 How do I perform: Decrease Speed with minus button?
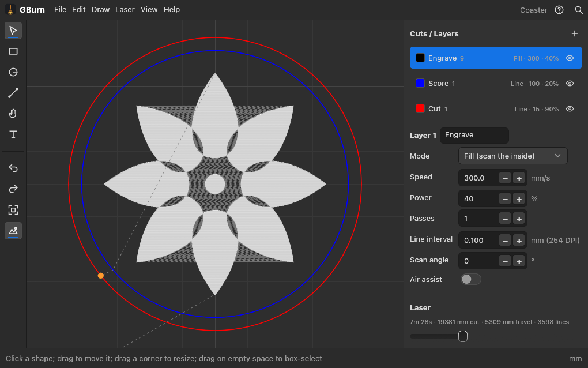click(505, 178)
